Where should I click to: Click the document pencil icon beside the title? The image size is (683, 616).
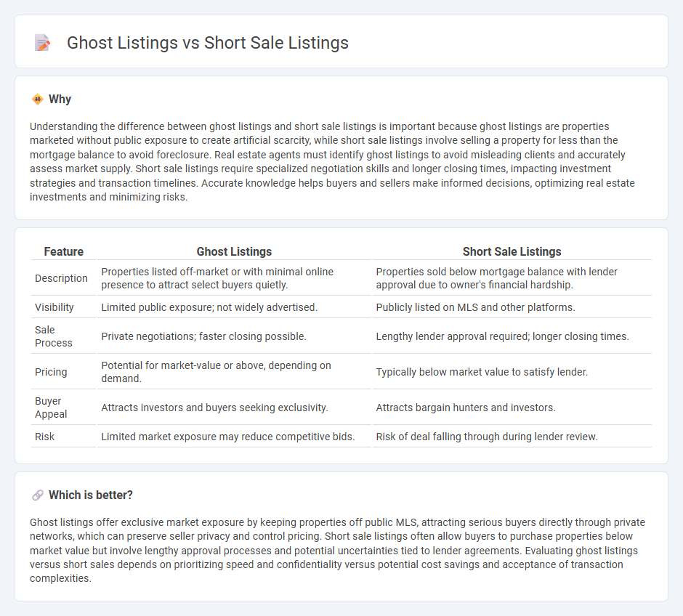coord(42,43)
